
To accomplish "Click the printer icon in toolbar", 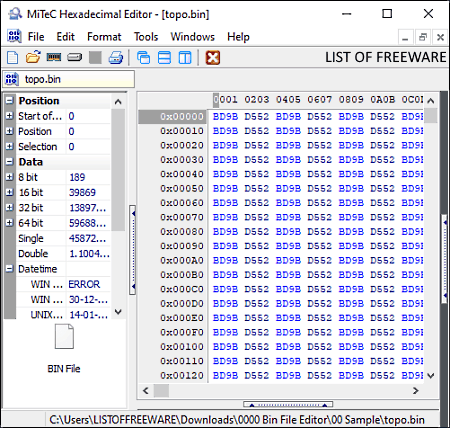I will 116,58.
